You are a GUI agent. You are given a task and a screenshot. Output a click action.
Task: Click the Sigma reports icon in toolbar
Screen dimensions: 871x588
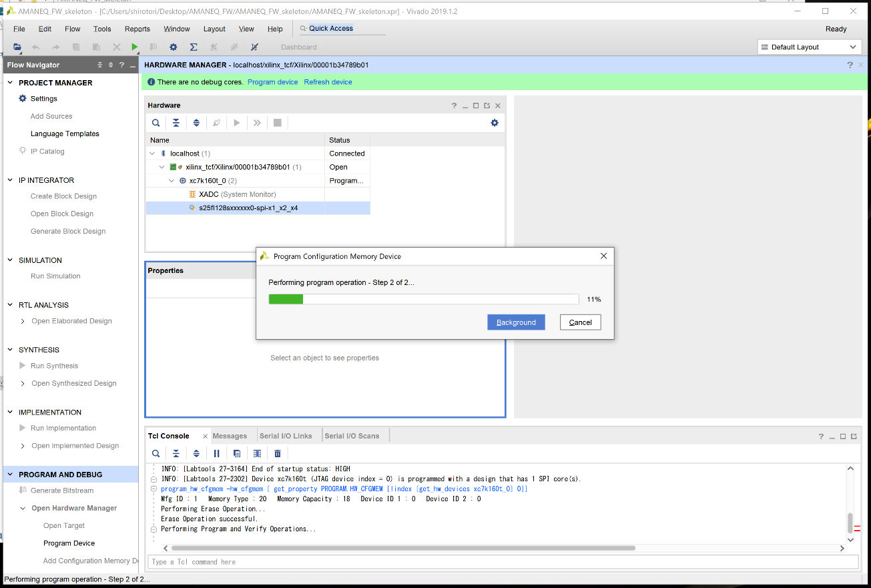pos(194,47)
